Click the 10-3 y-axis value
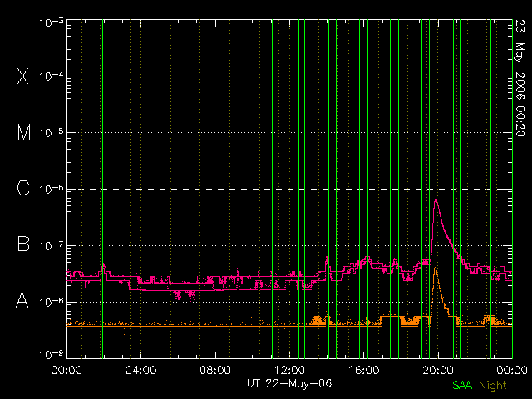The image size is (532, 399). click(52, 22)
